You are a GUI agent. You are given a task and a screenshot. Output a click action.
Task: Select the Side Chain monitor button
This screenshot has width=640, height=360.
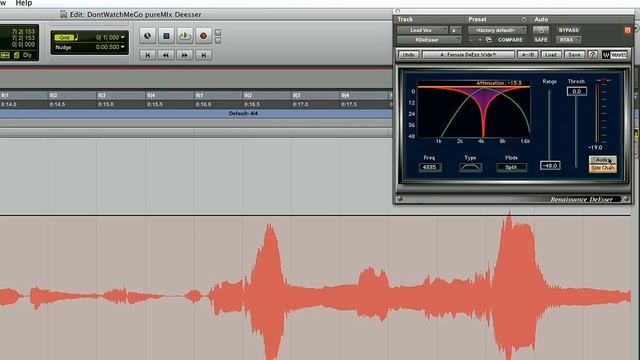pyautogui.click(x=602, y=168)
